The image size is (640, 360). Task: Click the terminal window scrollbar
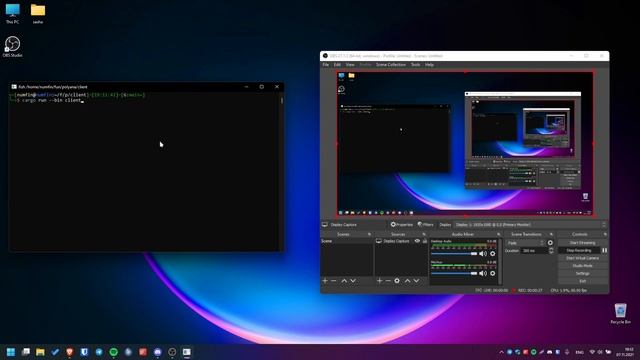pos(282,100)
